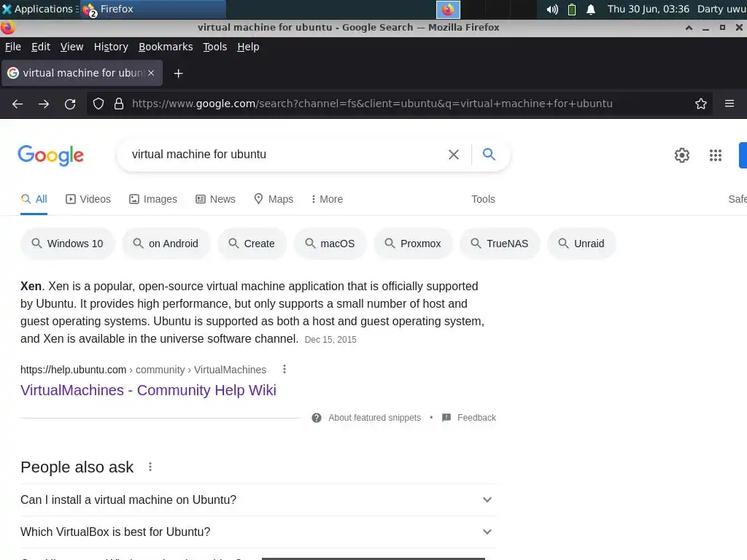Refine search with on Android chip
This screenshot has height=560, width=747.
166,244
